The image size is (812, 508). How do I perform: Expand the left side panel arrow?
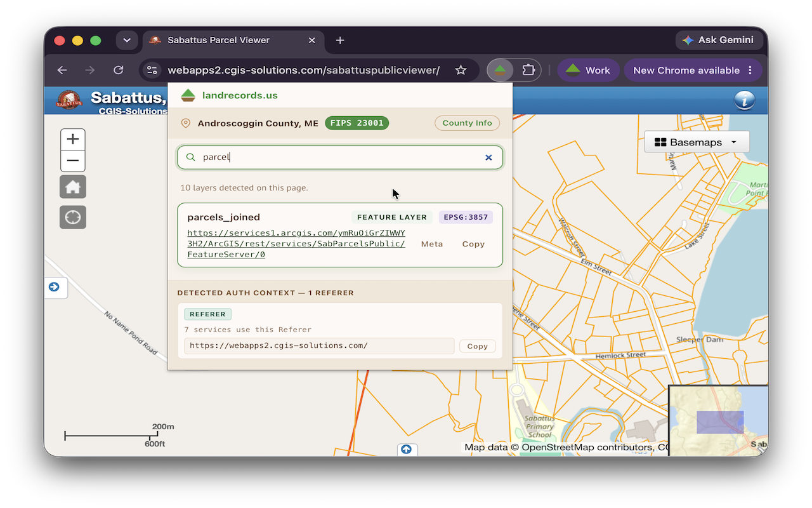55,287
